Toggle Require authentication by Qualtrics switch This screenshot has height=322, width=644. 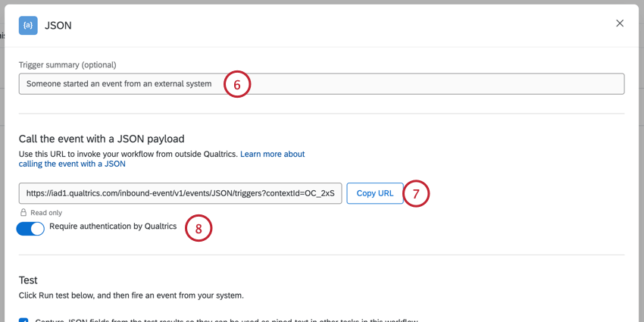[x=31, y=228]
